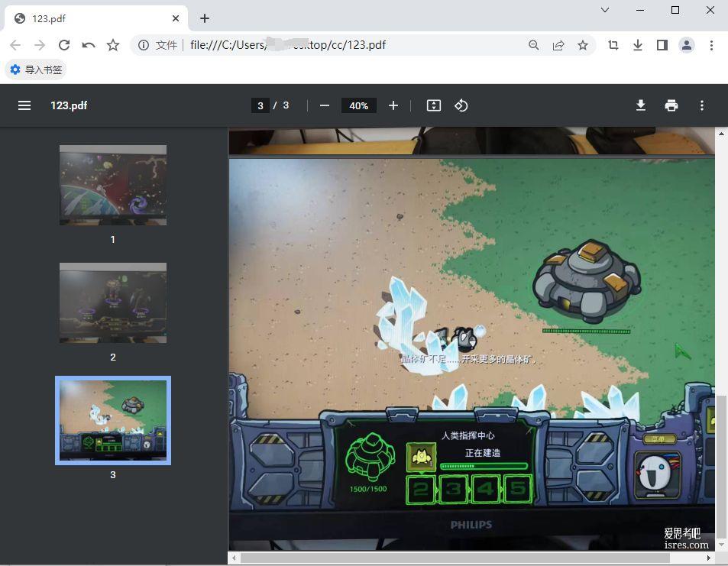Close the 123.pdf tab

tap(176, 18)
